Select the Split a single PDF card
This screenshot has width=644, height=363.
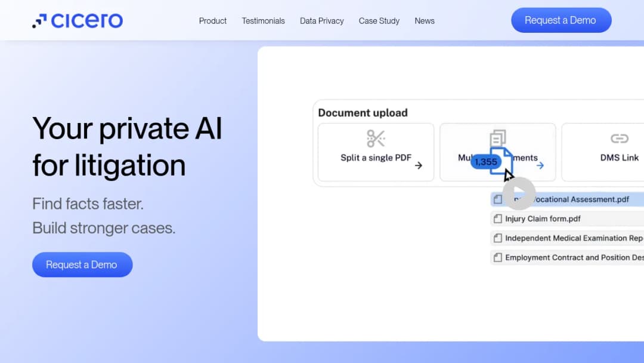pos(376,152)
